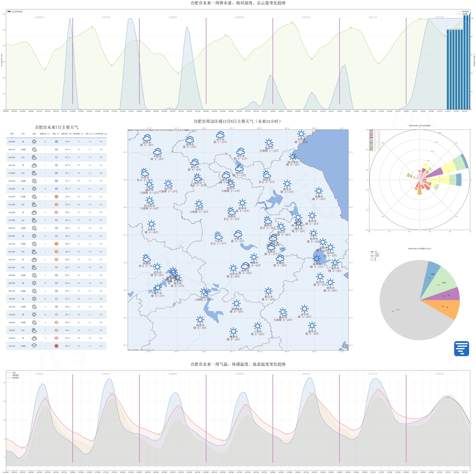Click the Hefei (合肥市) cloud icon on the map
Viewport: 476px width, 474px height.
point(238,234)
